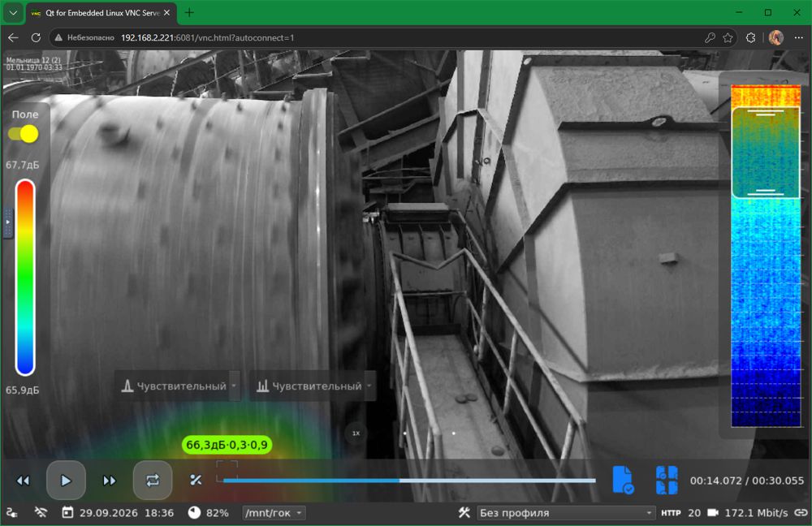This screenshot has height=526, width=812.
Task: Click the HTTP indicator in status bar
Action: [x=671, y=512]
